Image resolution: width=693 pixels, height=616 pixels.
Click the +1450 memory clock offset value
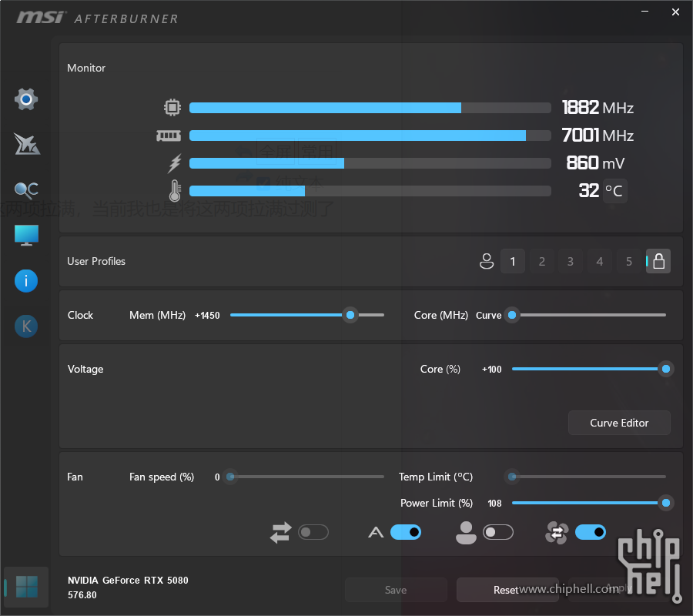pos(207,316)
